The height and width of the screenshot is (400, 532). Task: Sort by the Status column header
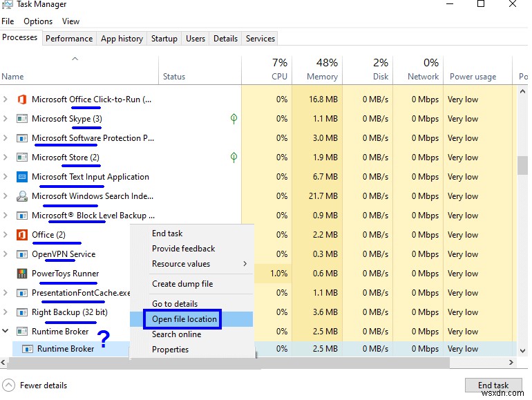pyautogui.click(x=200, y=70)
